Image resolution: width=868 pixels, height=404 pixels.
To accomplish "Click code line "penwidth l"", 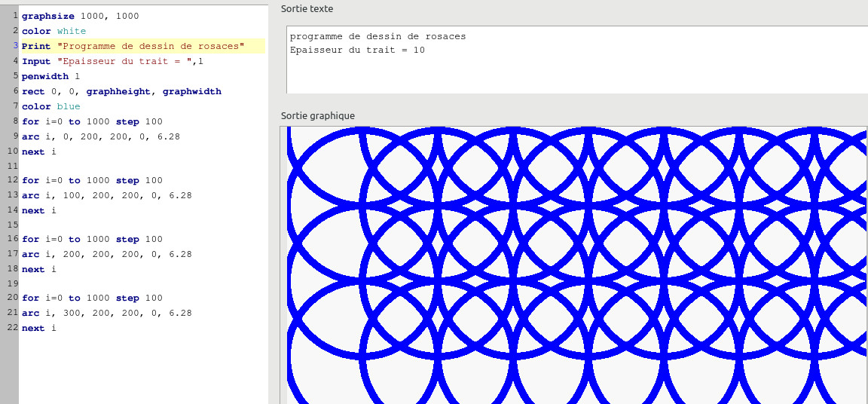I will click(51, 76).
